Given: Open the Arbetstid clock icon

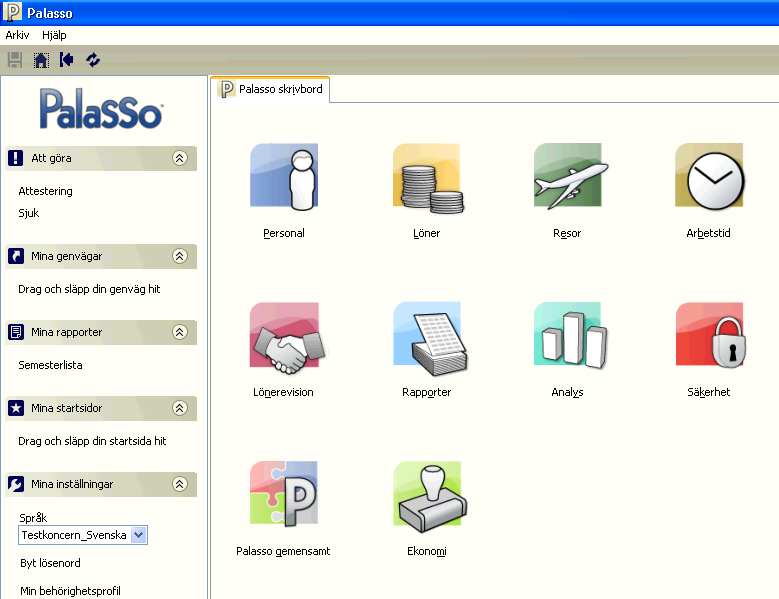Looking at the screenshot, I should [709, 176].
